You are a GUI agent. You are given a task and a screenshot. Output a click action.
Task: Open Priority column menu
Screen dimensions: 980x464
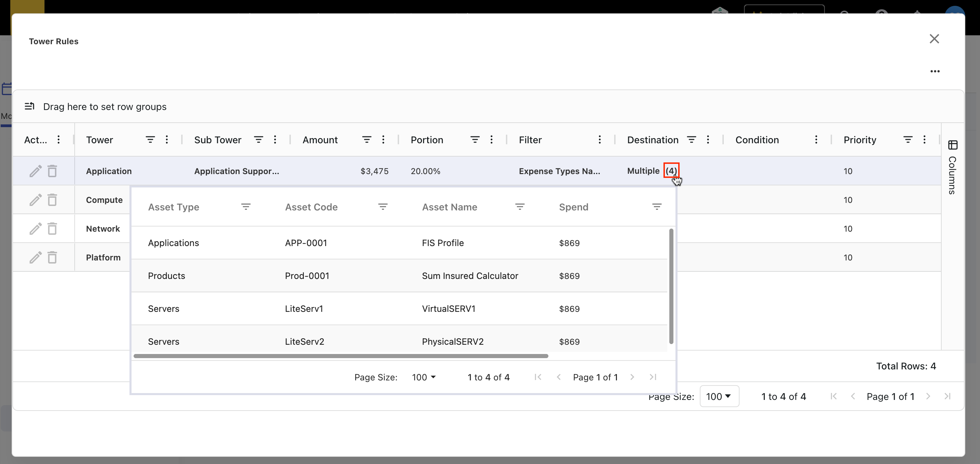[924, 140]
